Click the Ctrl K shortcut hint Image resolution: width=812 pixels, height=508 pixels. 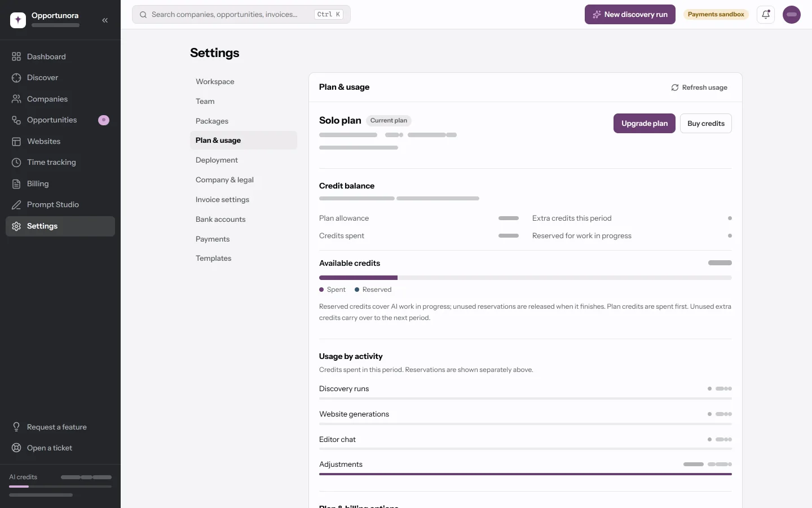(329, 15)
